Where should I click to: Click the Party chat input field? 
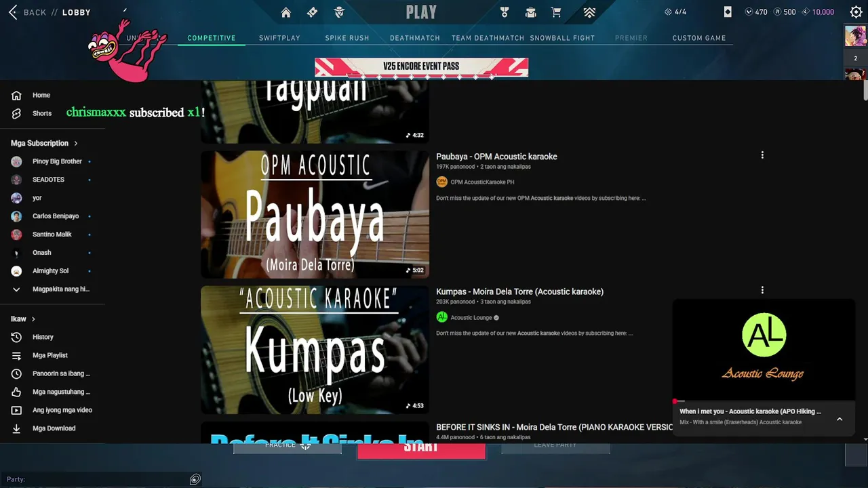click(95, 479)
